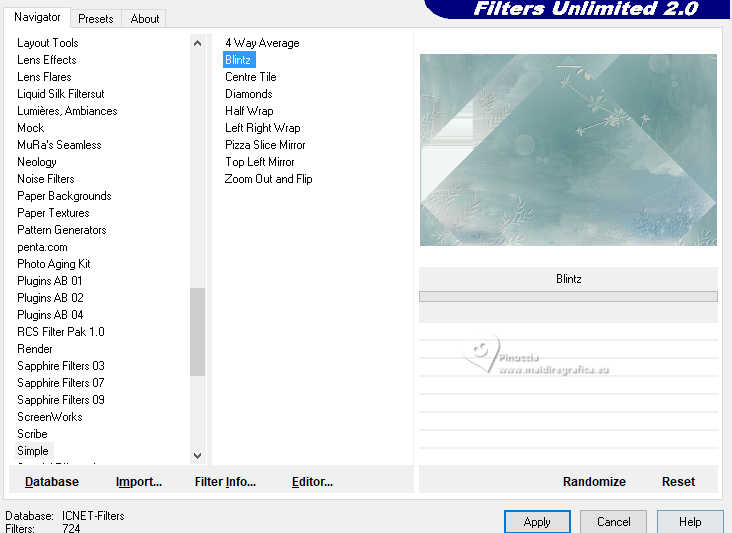Select Lens Effects category
Screen dimensions: 732x533
pyautogui.click(x=47, y=60)
